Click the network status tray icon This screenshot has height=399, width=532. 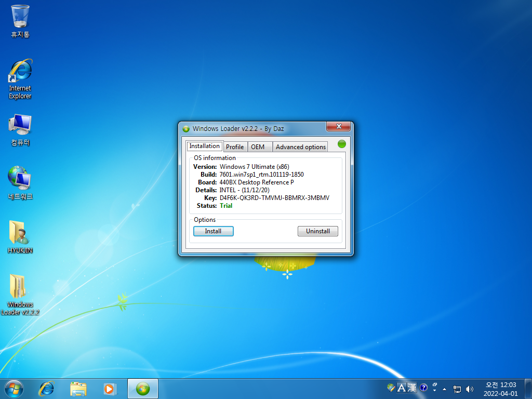click(457, 389)
